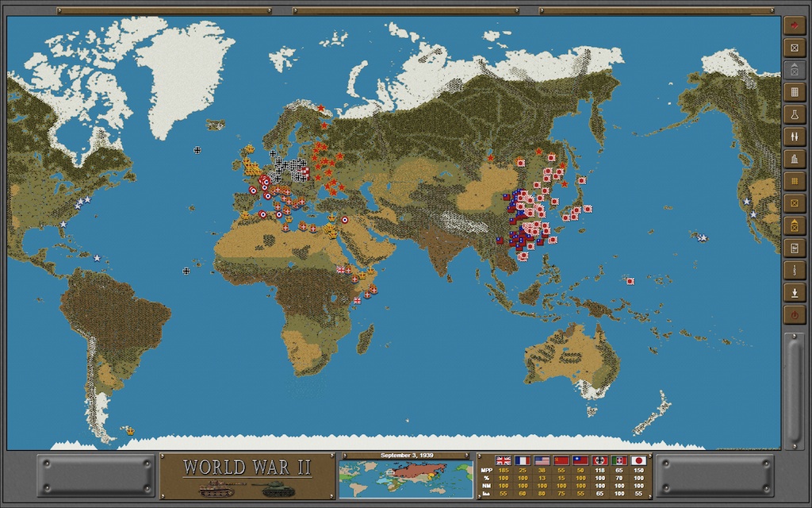This screenshot has width=812, height=508.
Task: Toggle the orange crossed-box unit display
Action: click(794, 203)
